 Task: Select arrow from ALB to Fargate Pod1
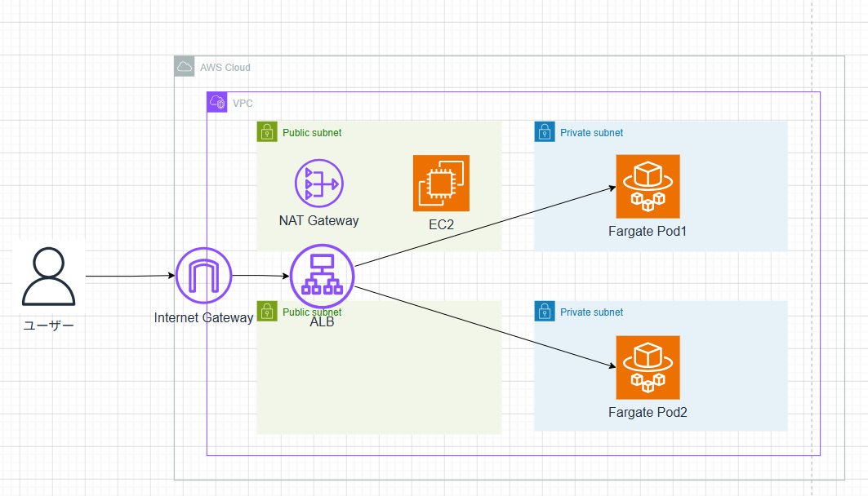coord(486,227)
